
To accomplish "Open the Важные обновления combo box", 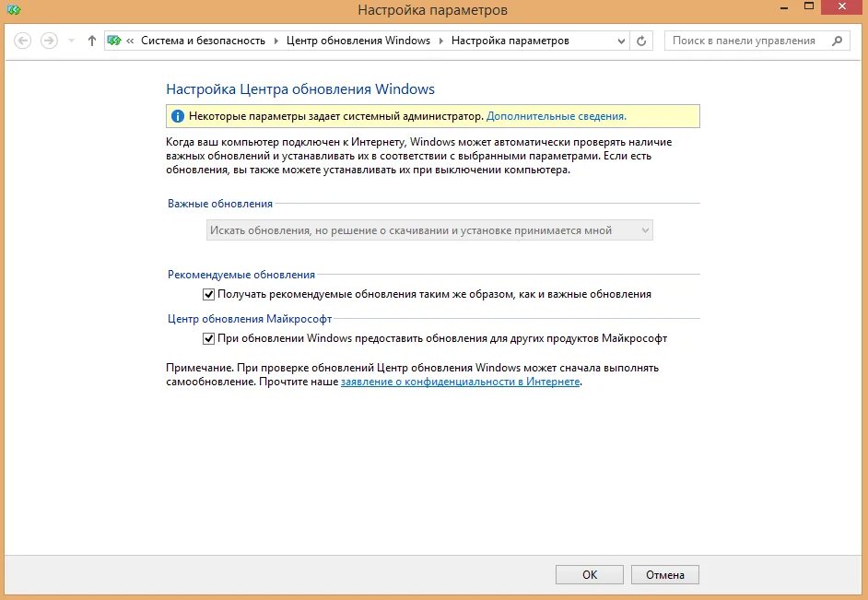I will (429, 230).
